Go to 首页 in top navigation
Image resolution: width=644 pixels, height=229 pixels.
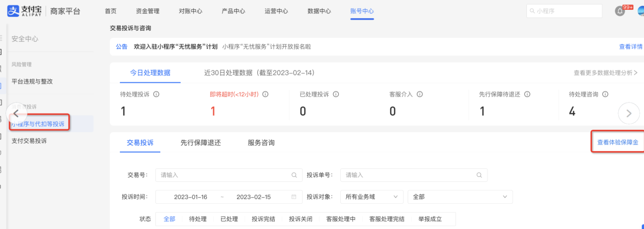[111, 11]
